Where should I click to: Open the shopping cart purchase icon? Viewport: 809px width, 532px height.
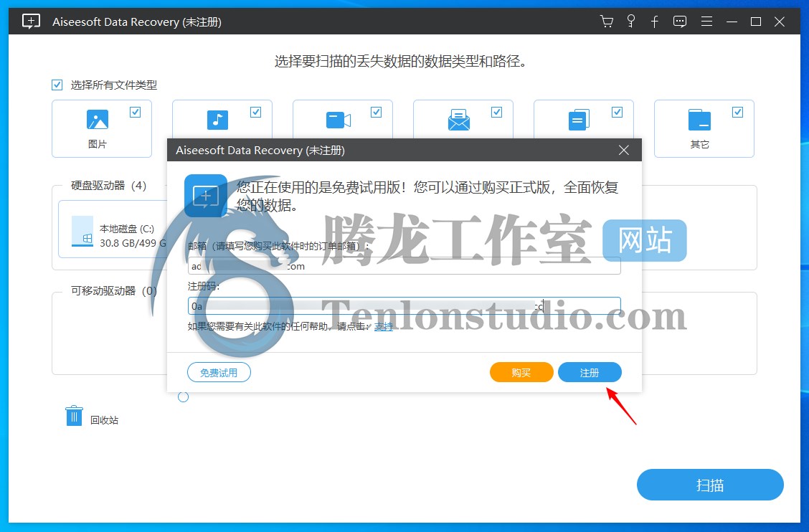pos(607,22)
